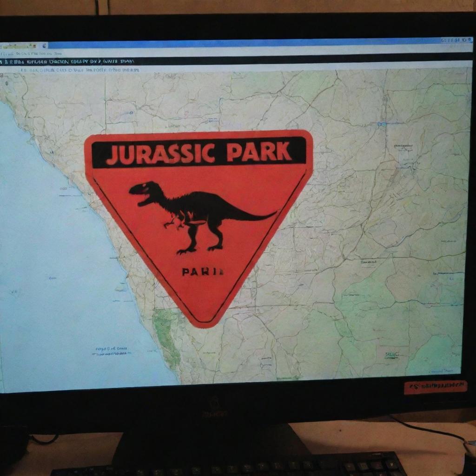Click the small PARK text below dinosaur
The image size is (476, 476).
point(203,271)
